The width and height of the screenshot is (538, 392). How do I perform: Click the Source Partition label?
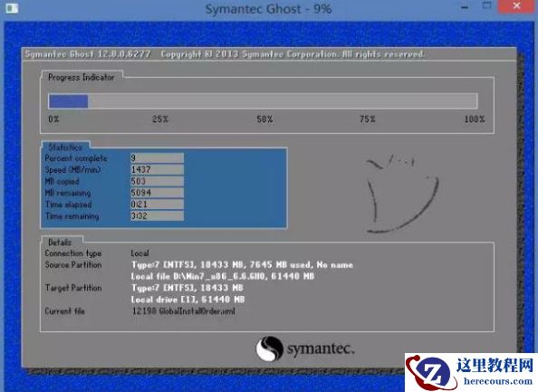(x=73, y=265)
